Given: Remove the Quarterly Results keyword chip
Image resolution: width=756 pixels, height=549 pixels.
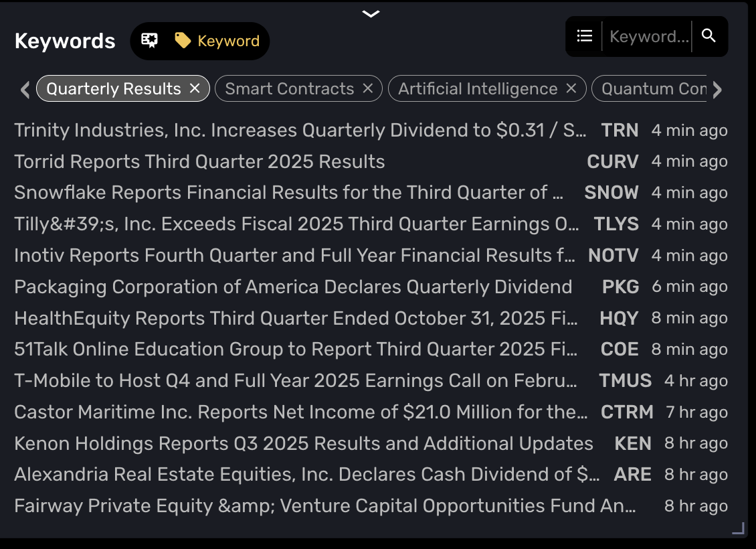Looking at the screenshot, I should pyautogui.click(x=195, y=88).
